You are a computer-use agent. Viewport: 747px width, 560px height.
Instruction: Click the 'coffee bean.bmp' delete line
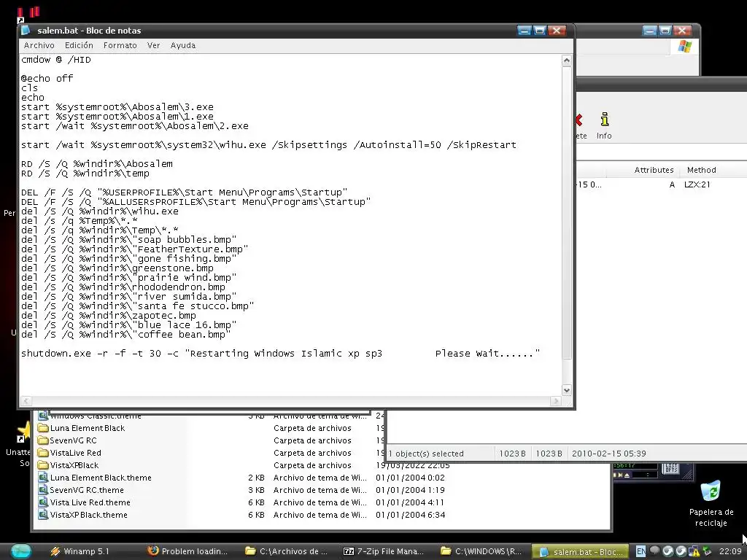coord(125,334)
